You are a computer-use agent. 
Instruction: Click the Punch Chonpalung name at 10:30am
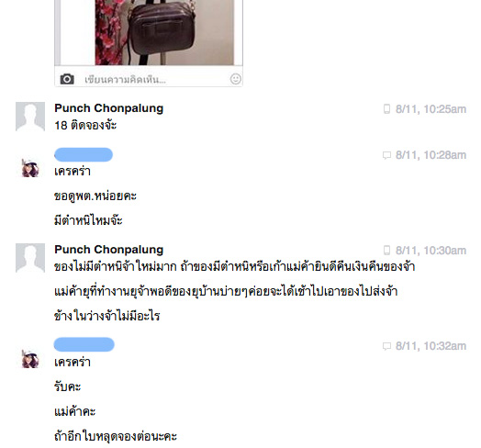click(109, 250)
